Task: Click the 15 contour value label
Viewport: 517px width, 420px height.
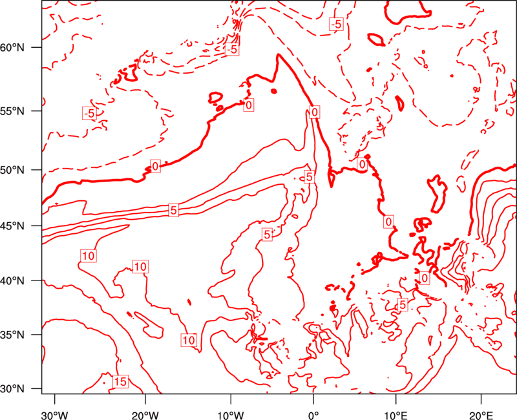Action: (120, 382)
